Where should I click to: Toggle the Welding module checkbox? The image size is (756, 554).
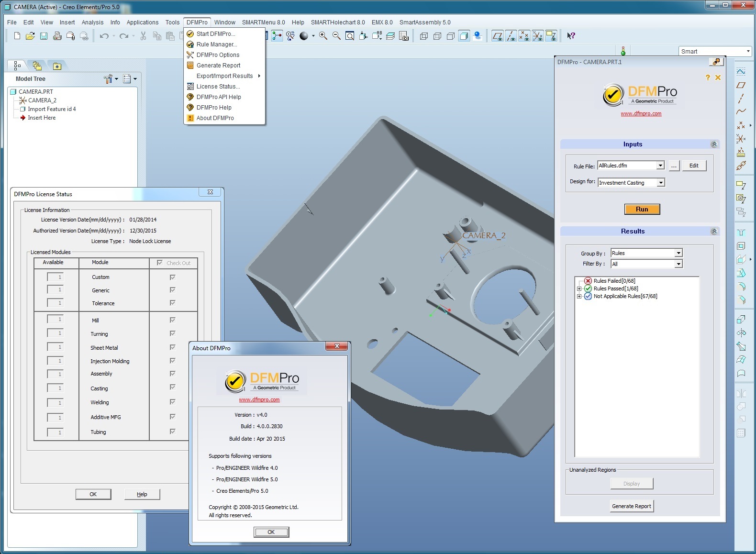coord(173,402)
